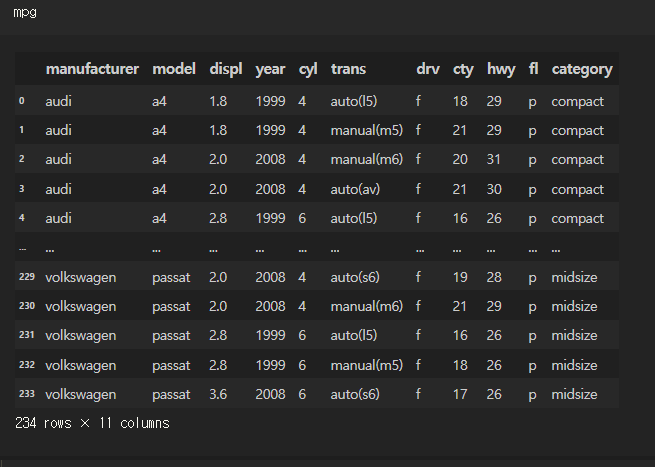Click 'auto(l5)' in row 4
Screen dimensions: 655x467
click(x=354, y=218)
